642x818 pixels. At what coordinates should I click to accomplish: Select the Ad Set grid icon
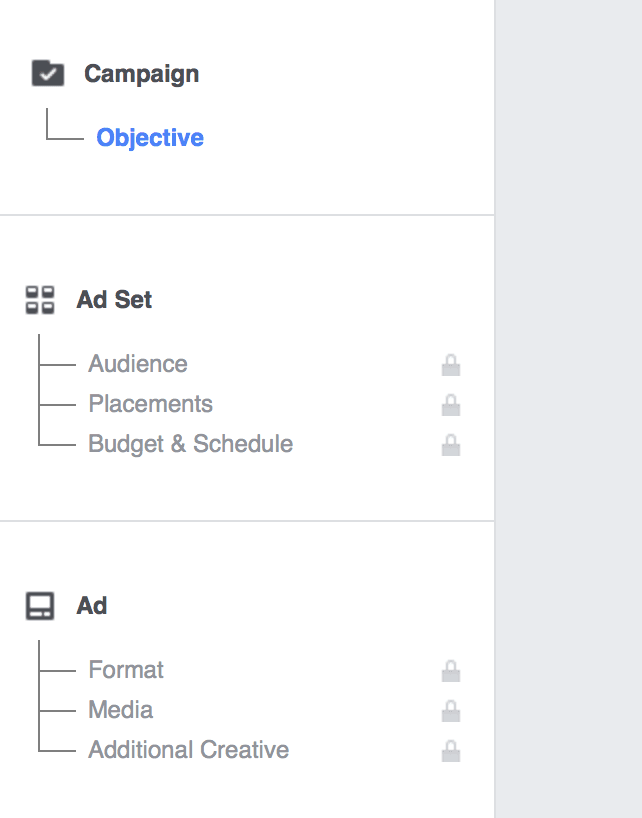[38, 298]
